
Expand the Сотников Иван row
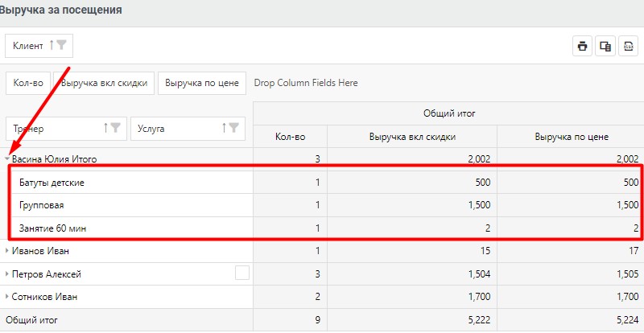[x=7, y=297]
